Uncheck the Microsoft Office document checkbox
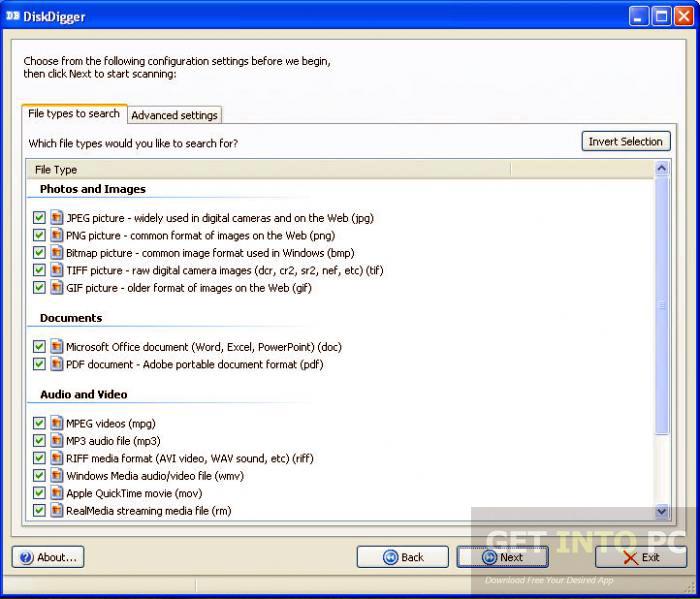Viewport: 700px width, 599px height. click(x=39, y=347)
